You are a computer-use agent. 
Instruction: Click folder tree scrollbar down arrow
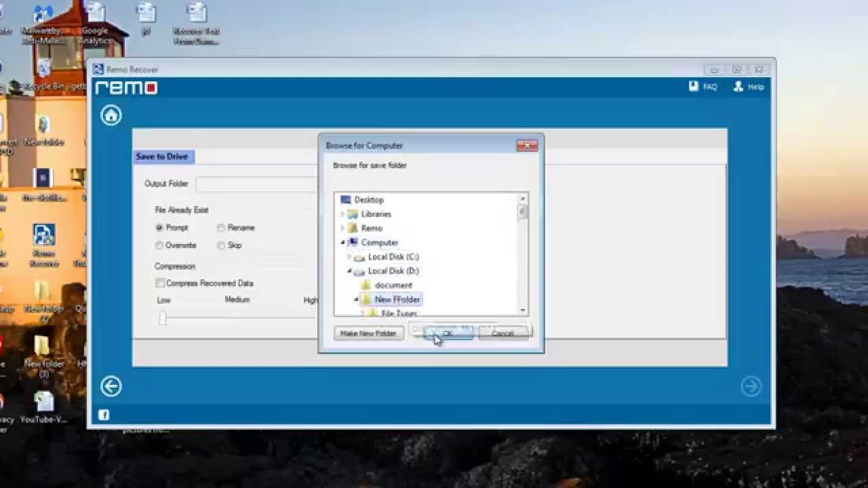point(522,310)
